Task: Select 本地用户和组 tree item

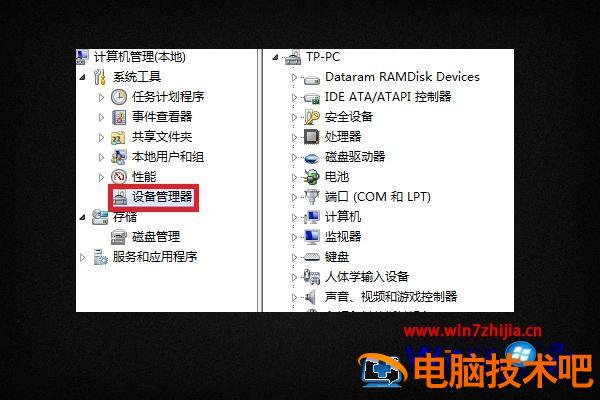Action: click(168, 157)
